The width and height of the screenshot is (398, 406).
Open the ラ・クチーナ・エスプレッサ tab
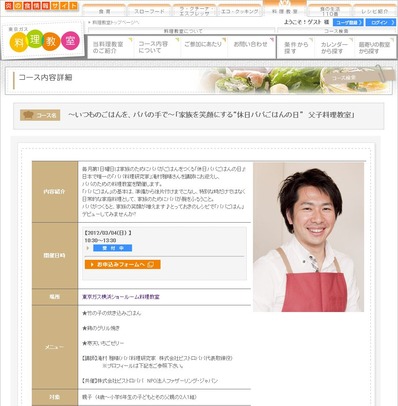(195, 11)
